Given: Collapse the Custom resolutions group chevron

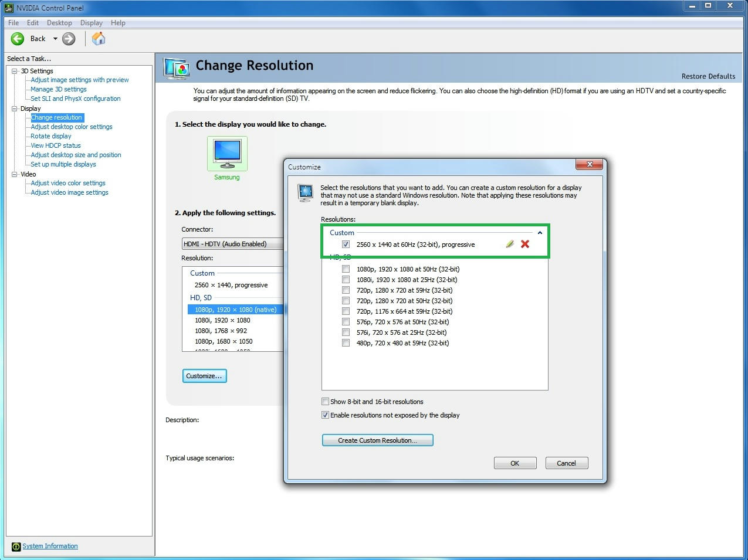Looking at the screenshot, I should 540,233.
